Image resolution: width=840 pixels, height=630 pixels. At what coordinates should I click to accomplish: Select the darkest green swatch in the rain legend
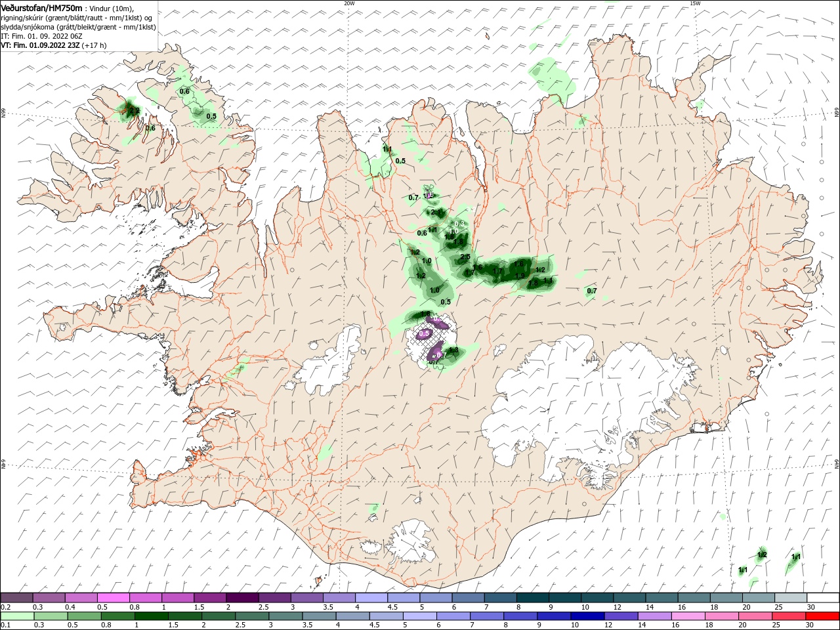tap(151, 616)
